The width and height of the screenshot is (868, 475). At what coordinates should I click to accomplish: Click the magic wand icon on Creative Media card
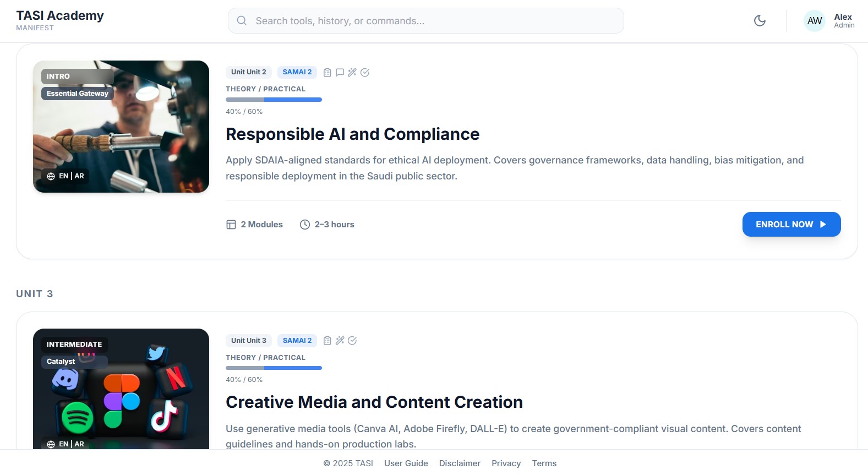pos(340,341)
